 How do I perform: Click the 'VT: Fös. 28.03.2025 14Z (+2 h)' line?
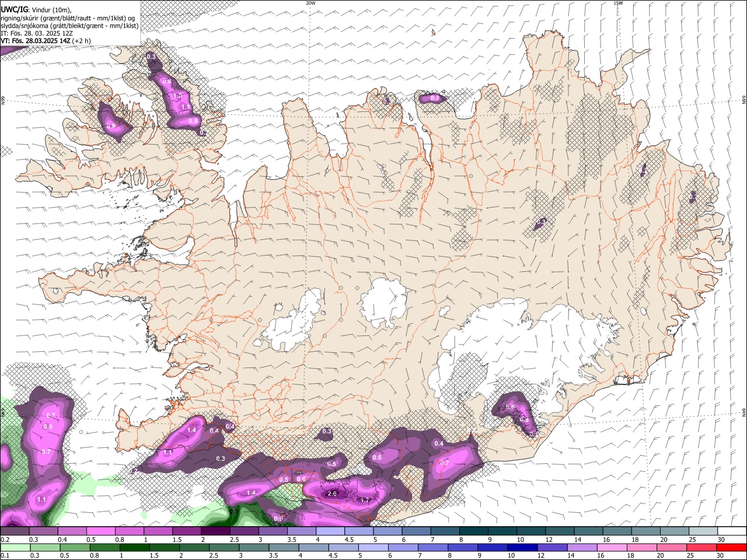[46, 41]
